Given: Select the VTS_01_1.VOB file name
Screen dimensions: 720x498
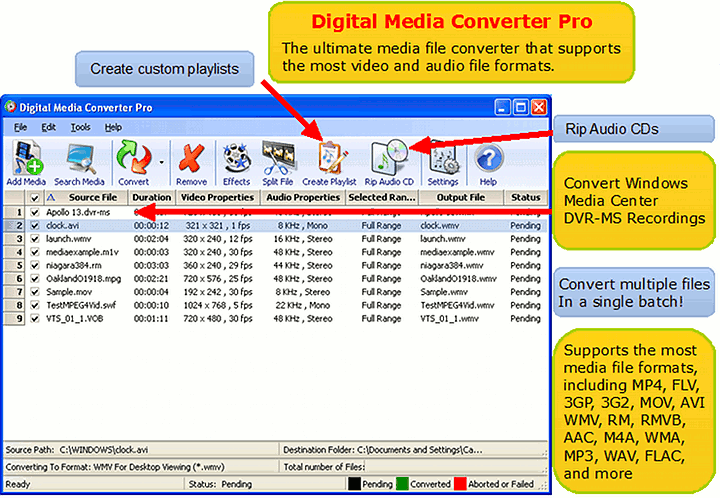Looking at the screenshot, I should click(74, 319).
